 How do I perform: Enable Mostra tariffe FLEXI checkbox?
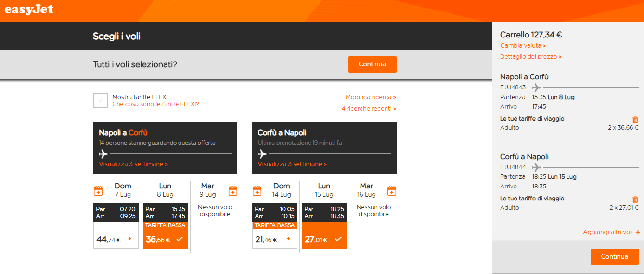101,100
